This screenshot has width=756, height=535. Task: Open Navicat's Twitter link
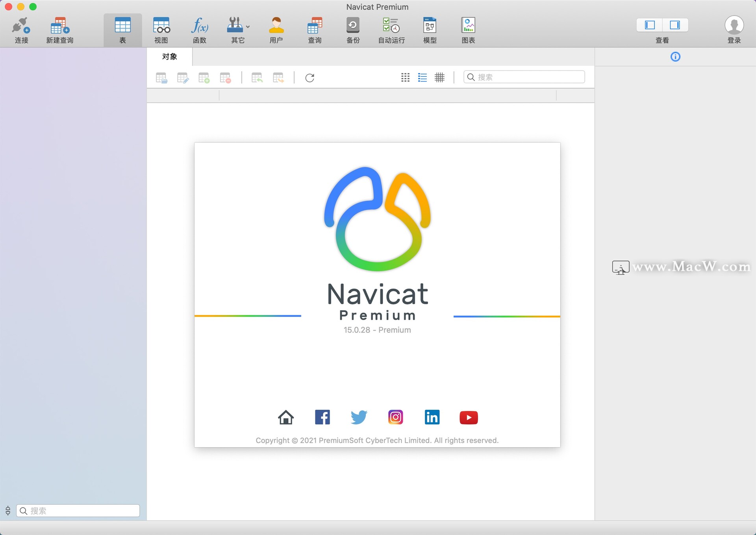pyautogui.click(x=359, y=417)
